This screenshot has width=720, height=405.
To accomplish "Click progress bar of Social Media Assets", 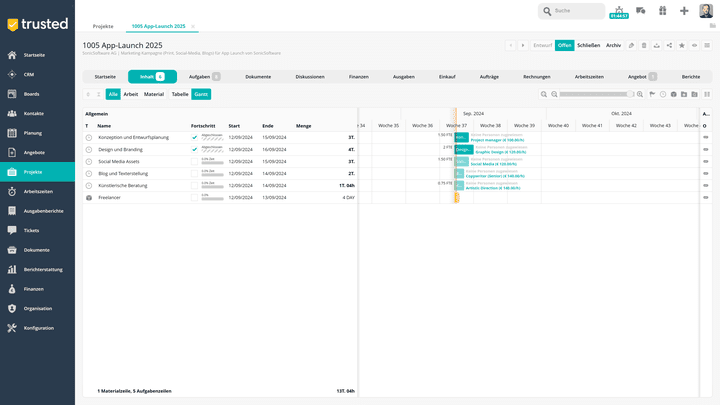I will click(x=212, y=163).
